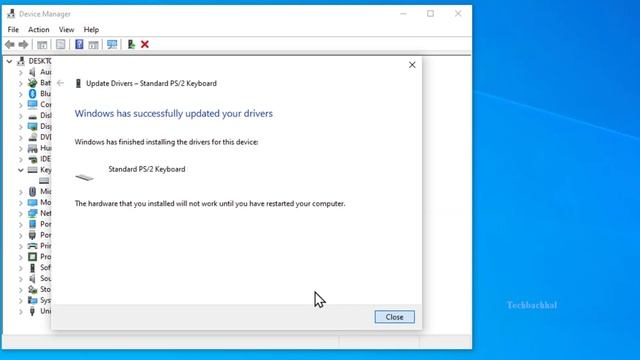Select the Disp (Display adapters) row label

tap(46, 126)
